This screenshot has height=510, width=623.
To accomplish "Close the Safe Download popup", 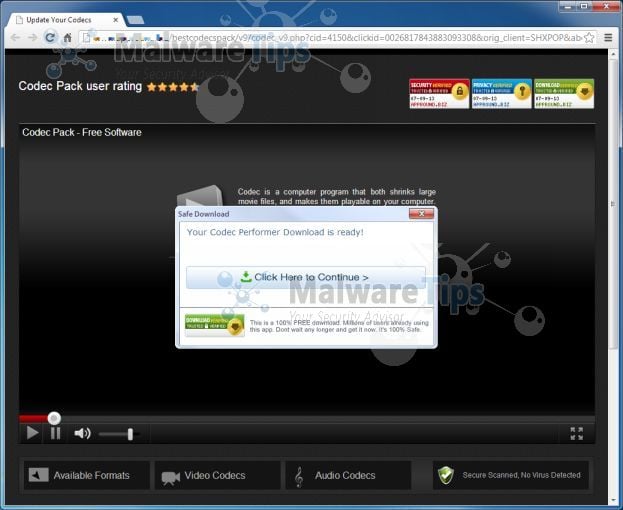I will [421, 214].
